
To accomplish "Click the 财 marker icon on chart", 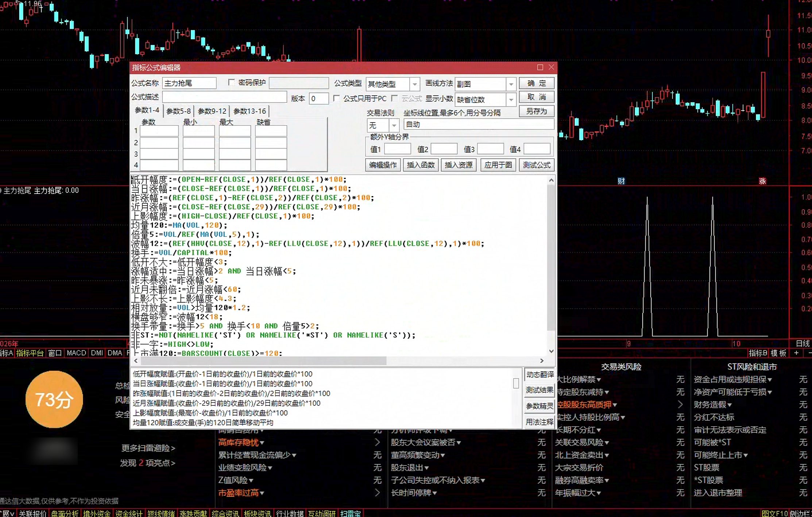I will pos(621,181).
